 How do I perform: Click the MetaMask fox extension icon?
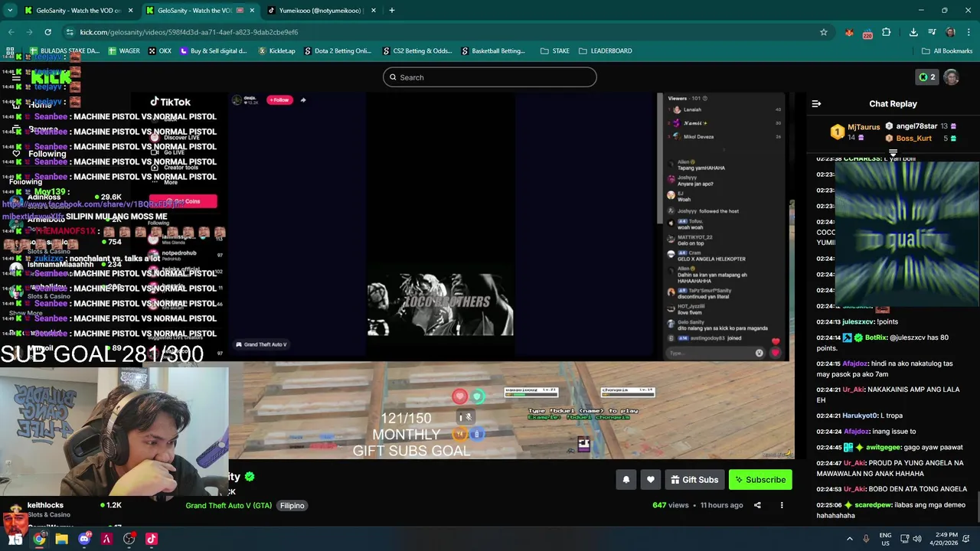tap(849, 32)
